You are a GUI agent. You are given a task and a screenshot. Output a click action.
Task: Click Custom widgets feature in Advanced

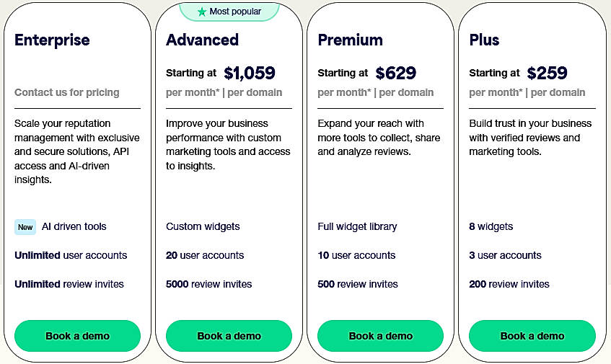(203, 226)
